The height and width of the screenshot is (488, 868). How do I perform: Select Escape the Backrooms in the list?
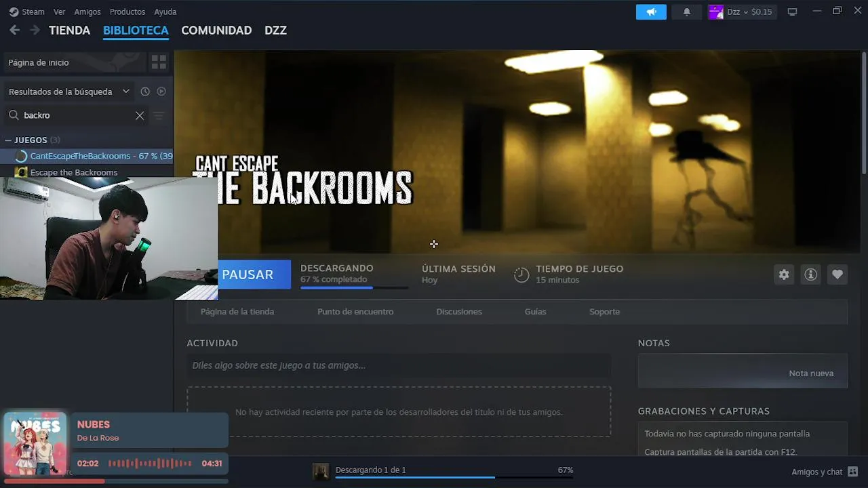click(x=74, y=172)
